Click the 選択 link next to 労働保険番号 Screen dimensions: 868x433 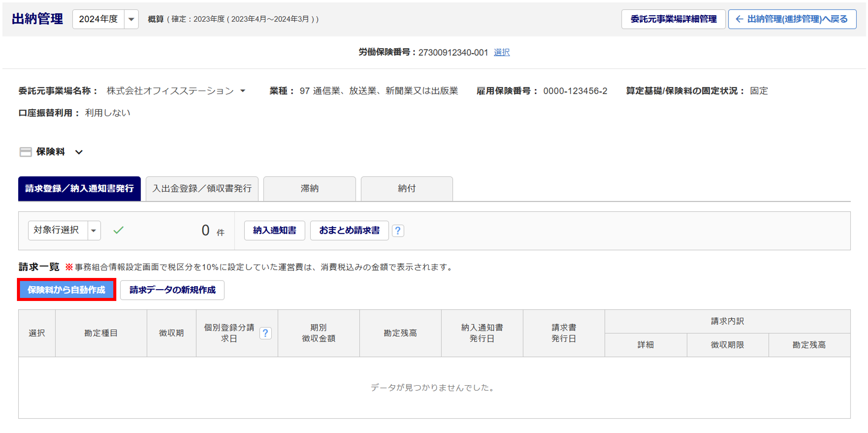coord(502,53)
